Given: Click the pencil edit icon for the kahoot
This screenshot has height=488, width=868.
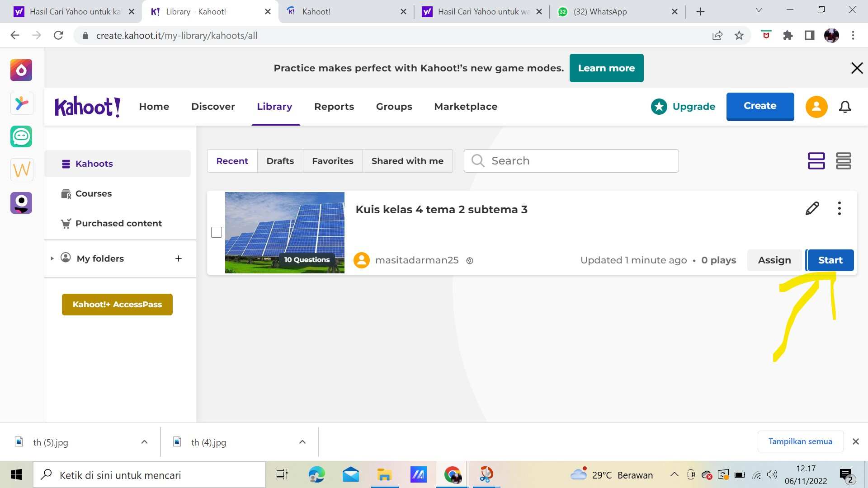Looking at the screenshot, I should [812, 208].
